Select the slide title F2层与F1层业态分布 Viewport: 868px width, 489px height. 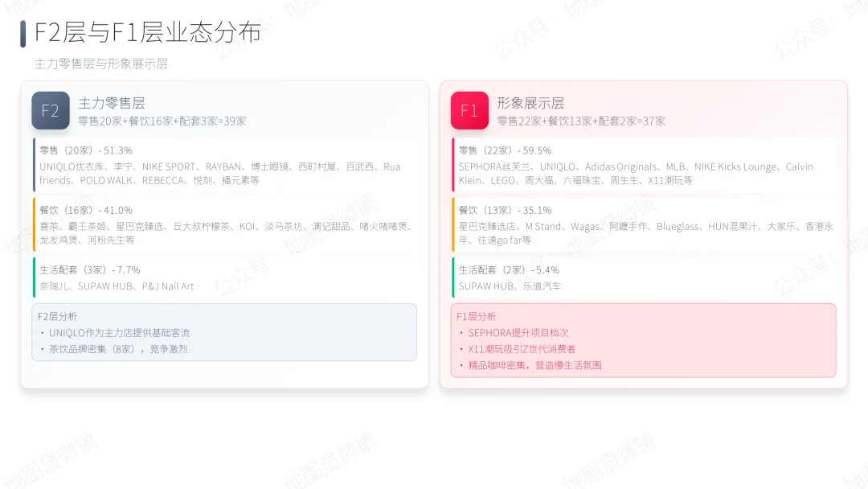[x=147, y=32]
